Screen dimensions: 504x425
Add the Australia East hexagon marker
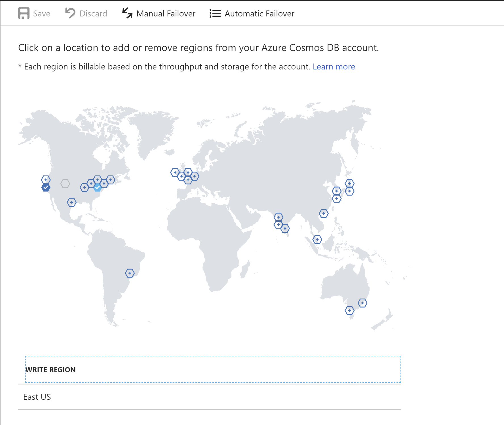(362, 303)
